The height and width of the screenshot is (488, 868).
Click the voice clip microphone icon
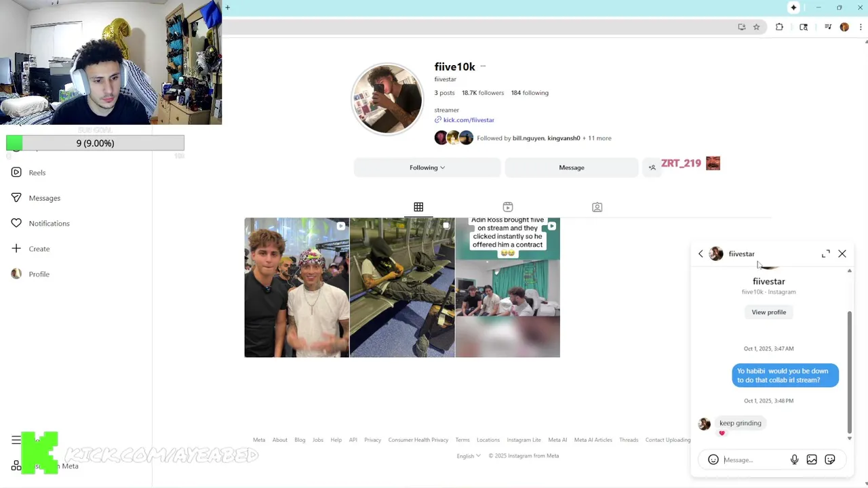pos(794,460)
